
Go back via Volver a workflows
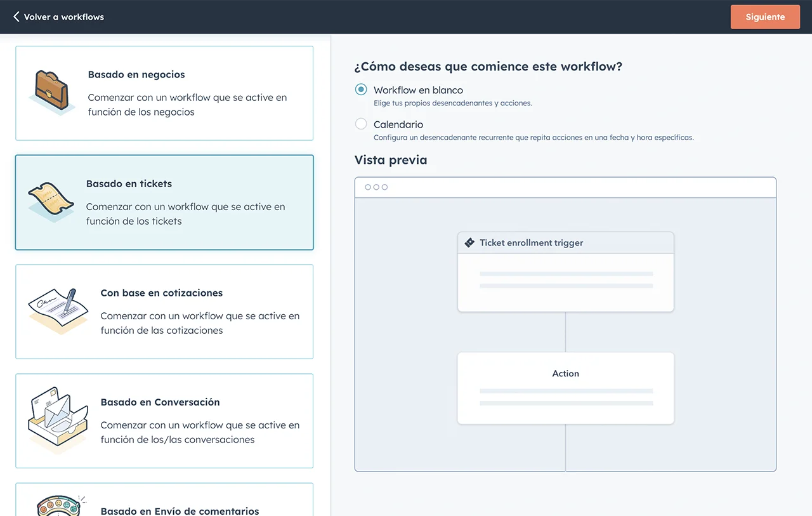(58, 17)
